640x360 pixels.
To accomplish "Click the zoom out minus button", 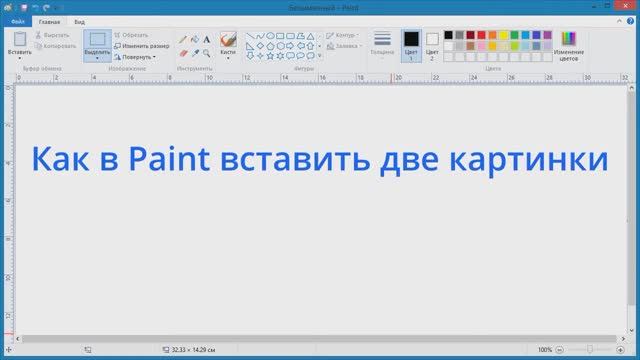I will [x=560, y=350].
